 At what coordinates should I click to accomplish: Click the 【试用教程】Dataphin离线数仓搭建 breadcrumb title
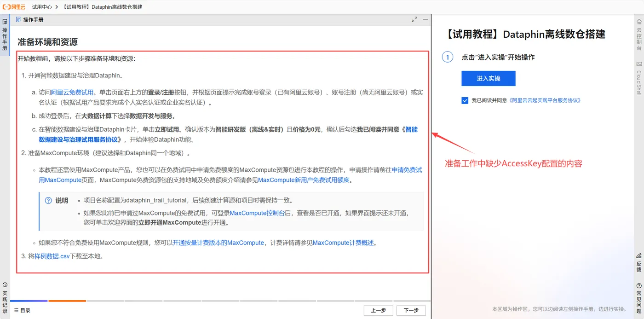(101, 7)
